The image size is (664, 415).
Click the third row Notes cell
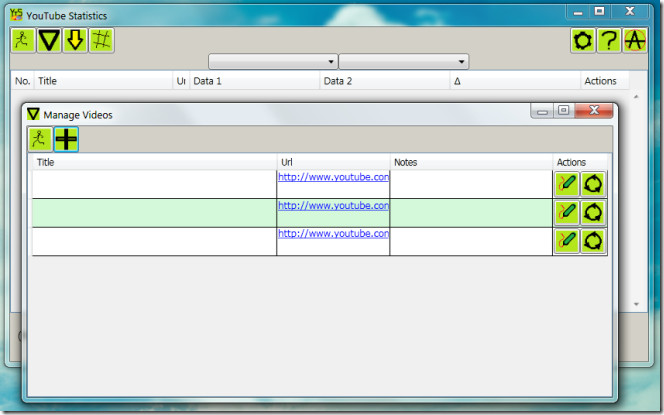(471, 241)
